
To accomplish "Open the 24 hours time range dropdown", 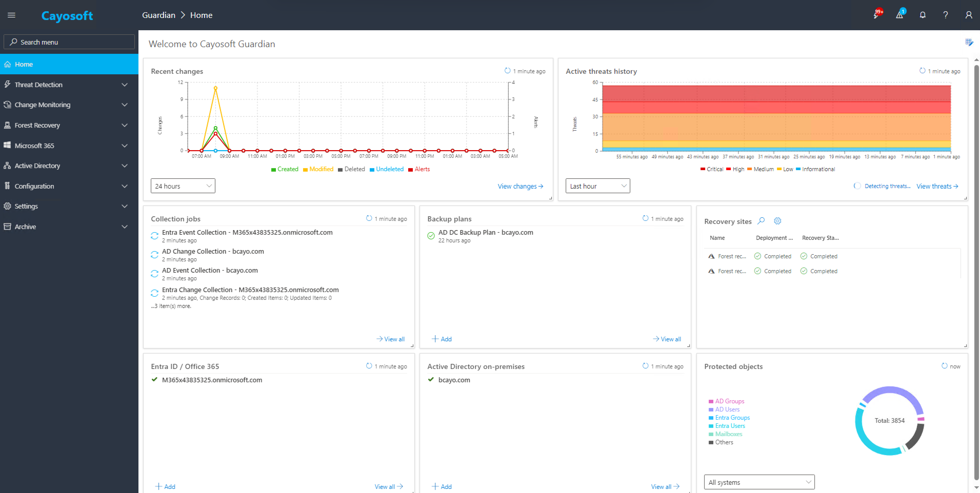I will 183,186.
